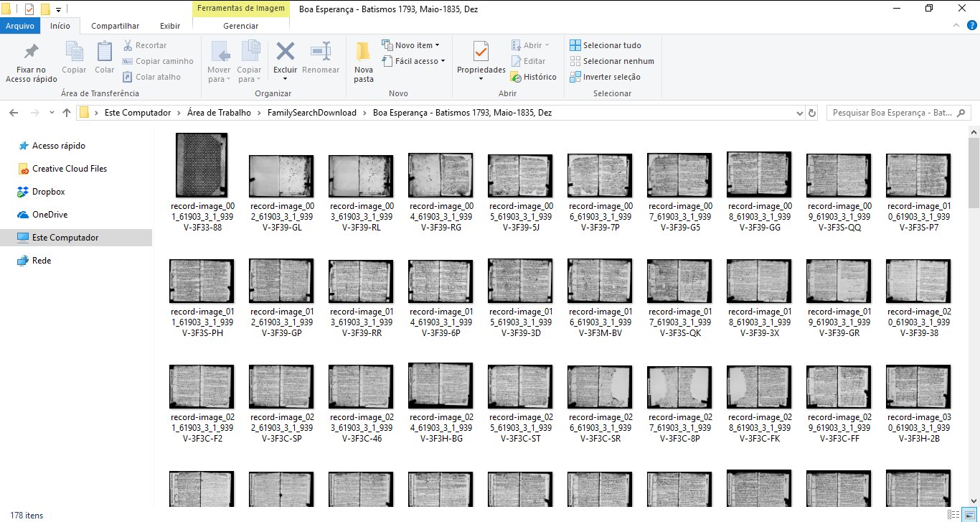Select OneDrive in navigation pane

[50, 215]
